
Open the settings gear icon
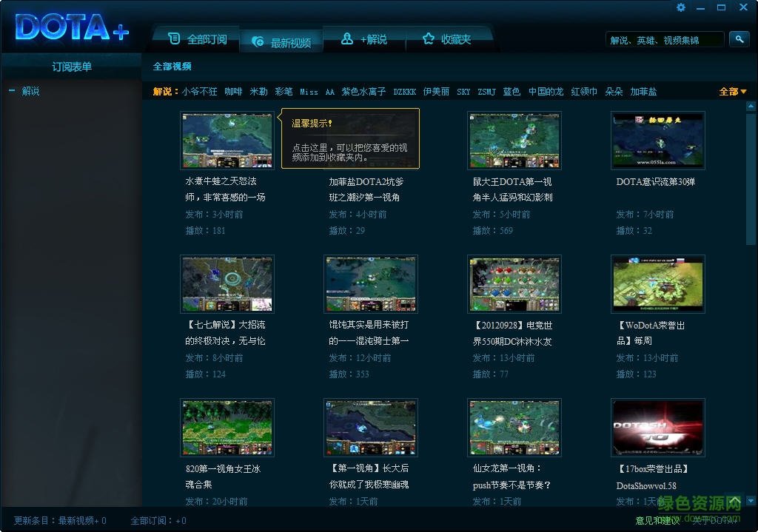[x=680, y=7]
